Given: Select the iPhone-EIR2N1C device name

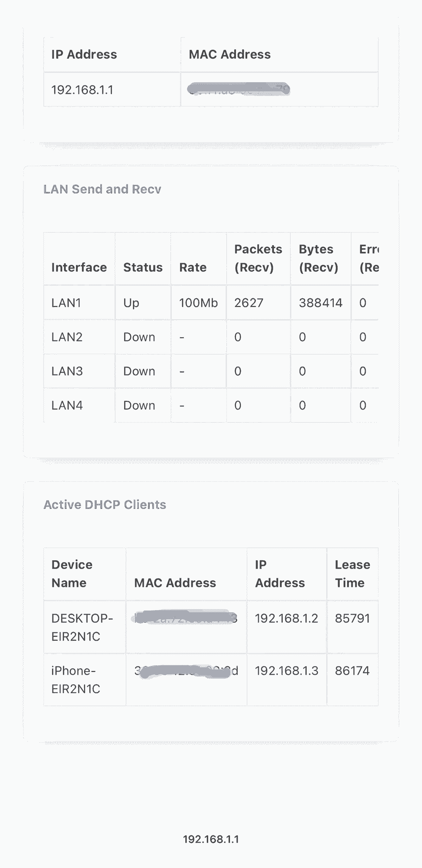Looking at the screenshot, I should tap(76, 680).
